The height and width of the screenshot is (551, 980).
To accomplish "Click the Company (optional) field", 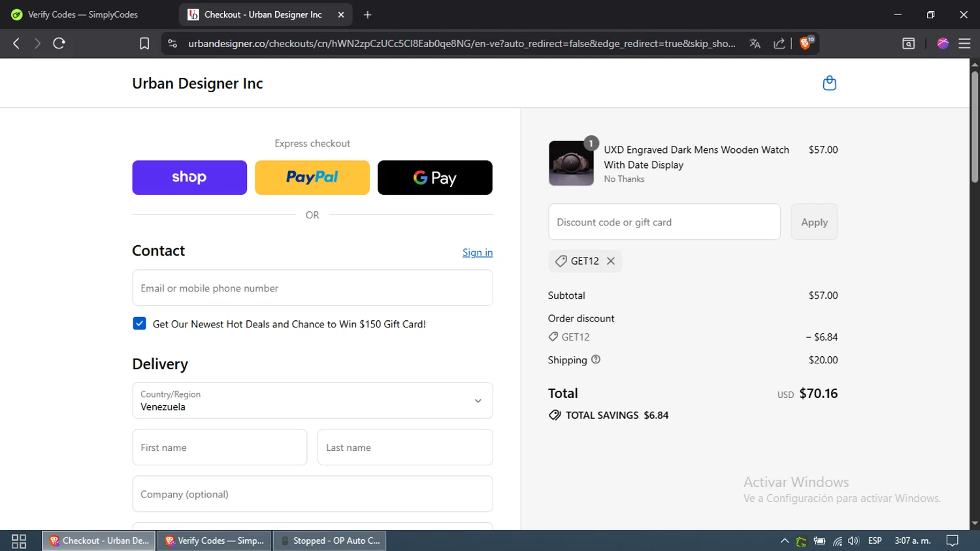I will [312, 493].
